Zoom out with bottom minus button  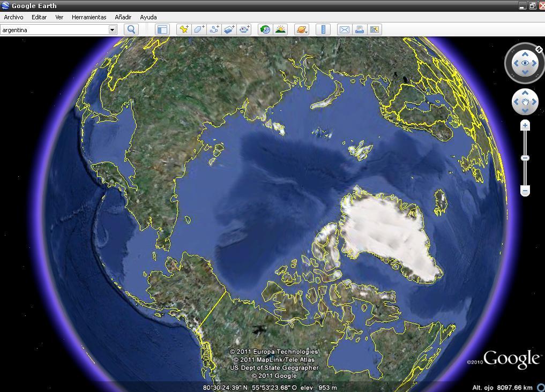click(x=525, y=191)
